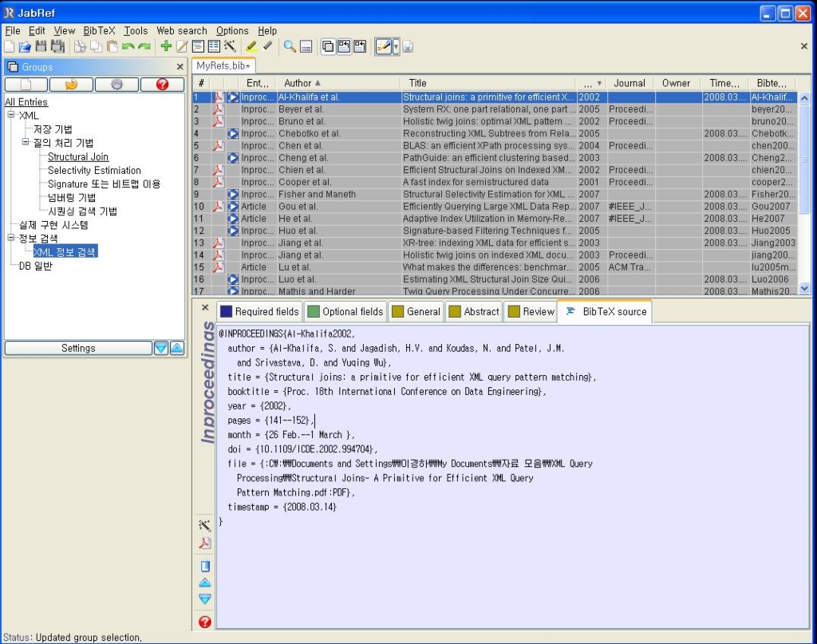This screenshot has height=644, width=817.
Task: Open the PDF icon in the entry editor sidebar
Action: (205, 543)
